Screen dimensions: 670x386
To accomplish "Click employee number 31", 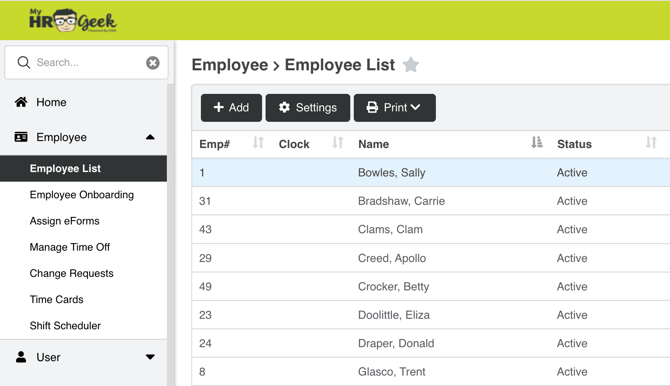I will pos(205,201).
